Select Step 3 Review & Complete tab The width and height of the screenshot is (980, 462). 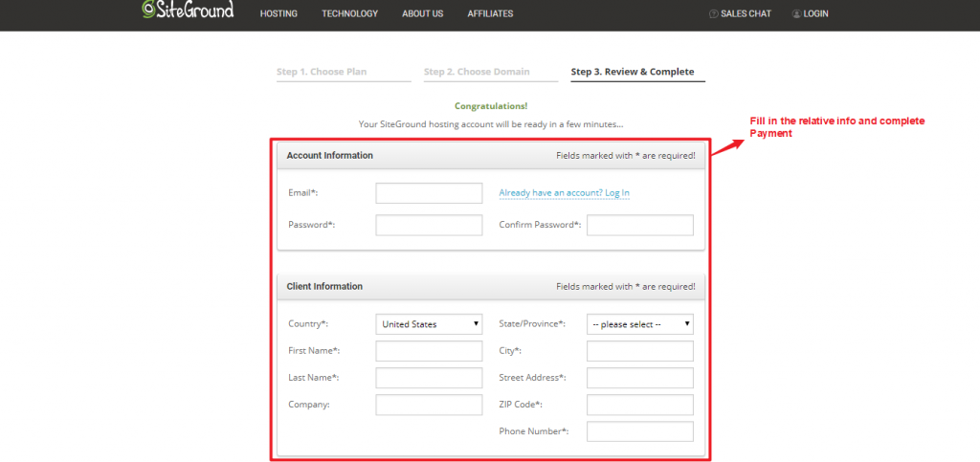pos(633,72)
